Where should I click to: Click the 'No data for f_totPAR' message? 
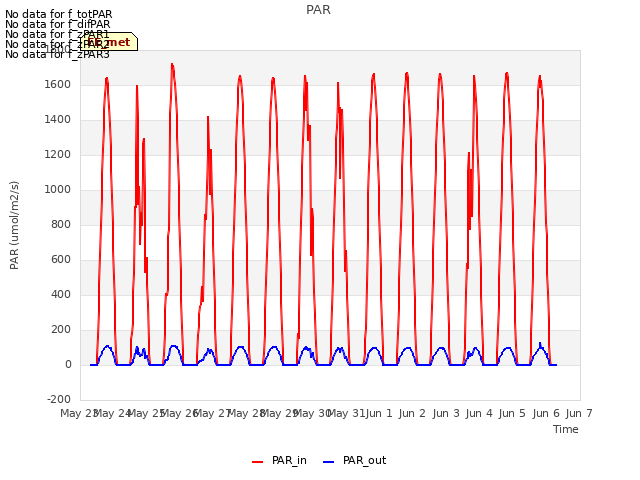(59, 14)
